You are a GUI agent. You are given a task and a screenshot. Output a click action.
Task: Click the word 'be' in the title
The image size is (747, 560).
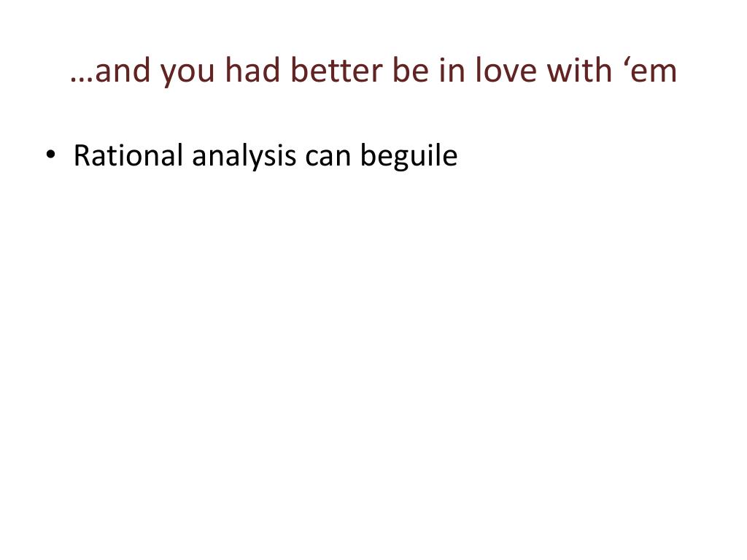click(x=411, y=71)
